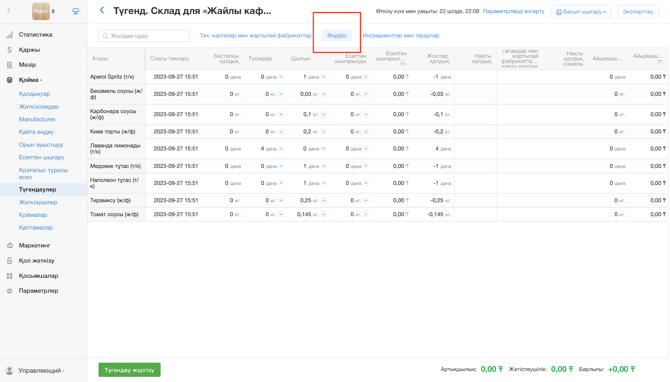Screen dimensions: 670x382
Task: Expand Шығын details for Карбонара соусы row
Action: [323, 115]
